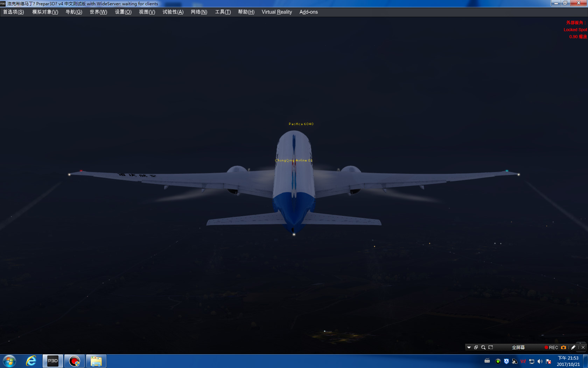Viewport: 588px width, 368px height.
Task: Click the recorder window-mode icon
Action: (x=476, y=348)
